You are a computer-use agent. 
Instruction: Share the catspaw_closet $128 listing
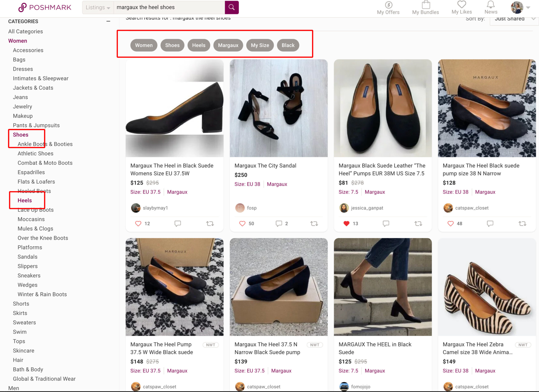[x=522, y=223]
